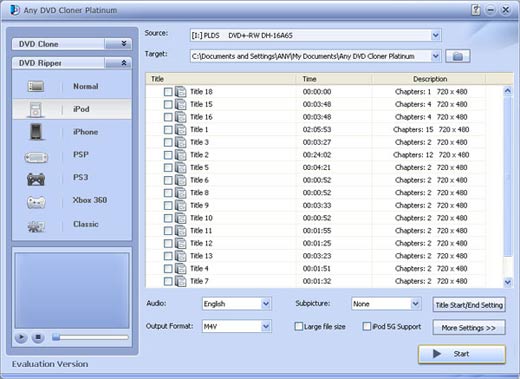Click the Normal device icon
This screenshot has width=520, height=379.
point(36,87)
